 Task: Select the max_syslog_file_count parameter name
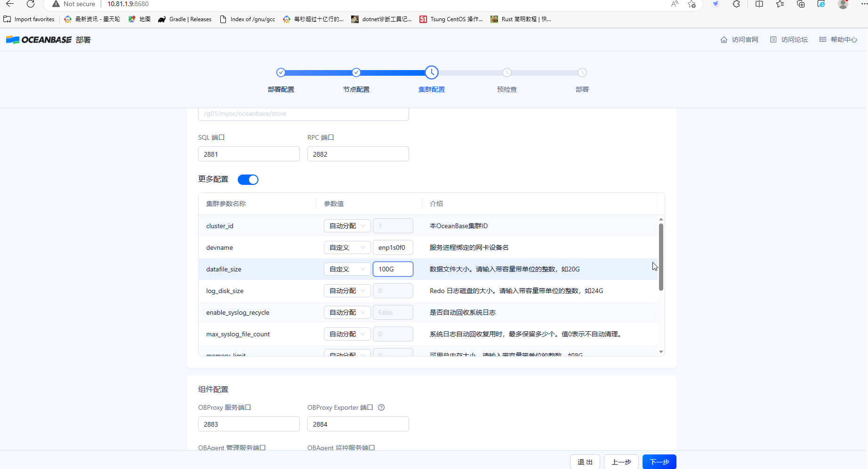[238, 334]
